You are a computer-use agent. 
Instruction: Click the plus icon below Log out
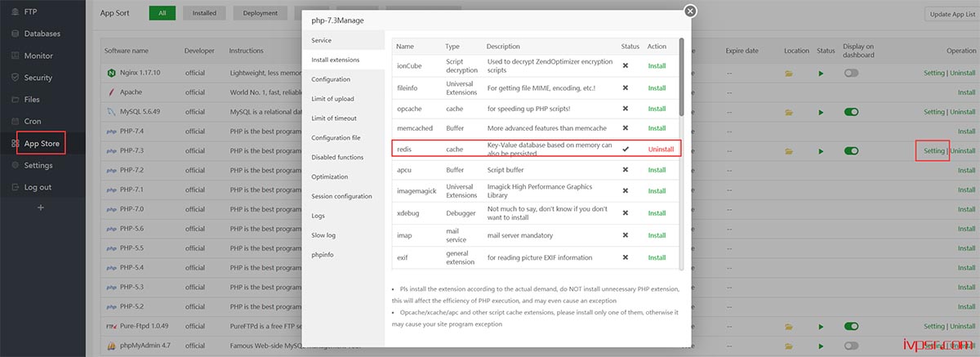tap(41, 208)
